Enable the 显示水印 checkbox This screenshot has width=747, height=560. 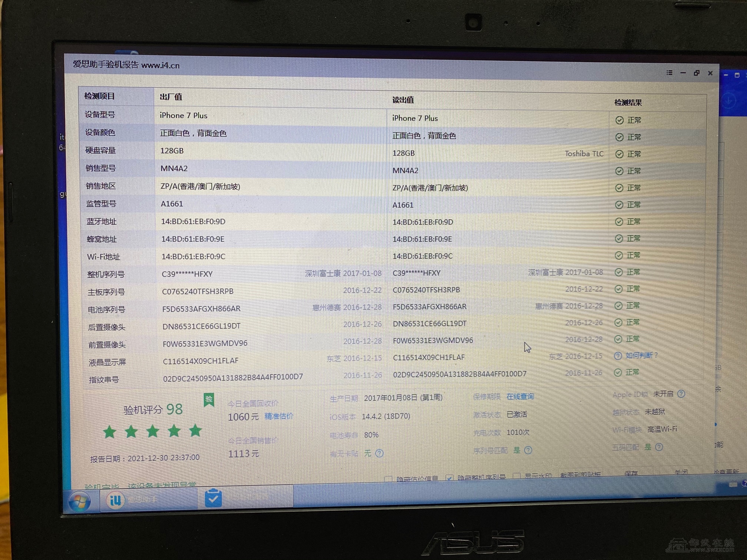517,476
